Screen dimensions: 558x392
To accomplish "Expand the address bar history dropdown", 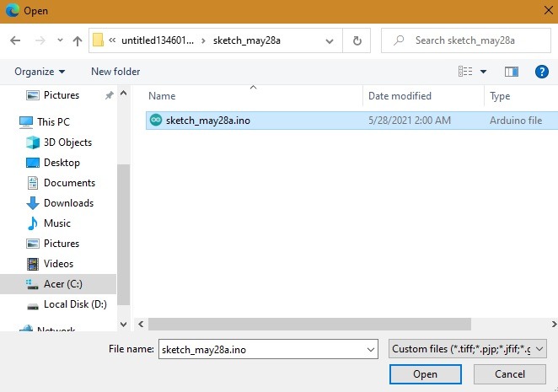I will pos(330,41).
